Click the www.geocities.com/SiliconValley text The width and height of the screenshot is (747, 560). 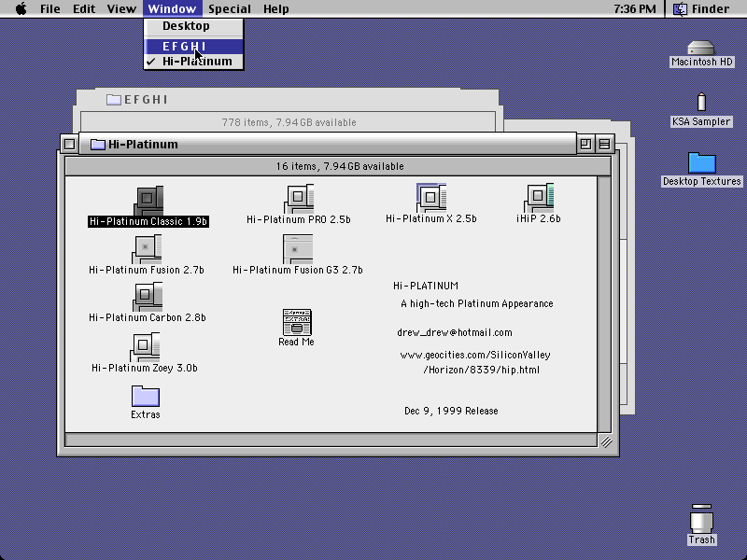tap(475, 355)
